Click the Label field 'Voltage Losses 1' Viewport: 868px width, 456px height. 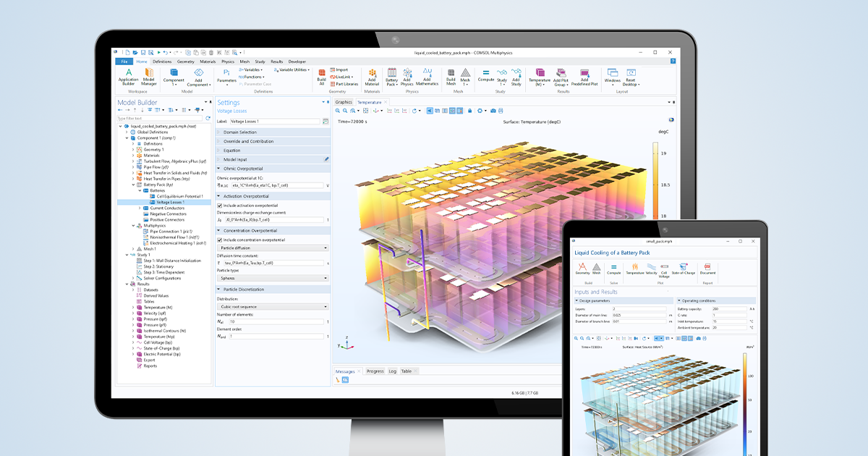pyautogui.click(x=275, y=121)
